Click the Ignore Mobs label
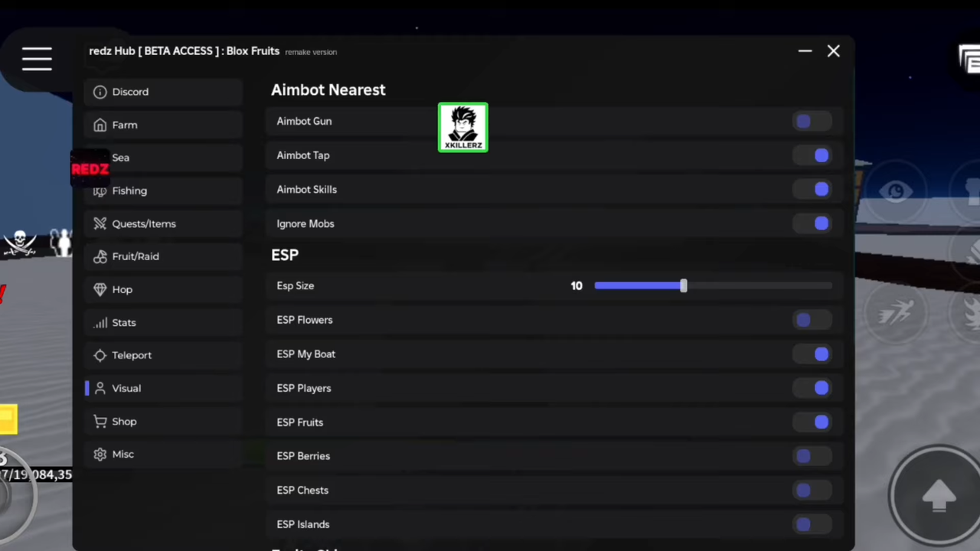Viewport: 980px width, 551px height. click(305, 223)
